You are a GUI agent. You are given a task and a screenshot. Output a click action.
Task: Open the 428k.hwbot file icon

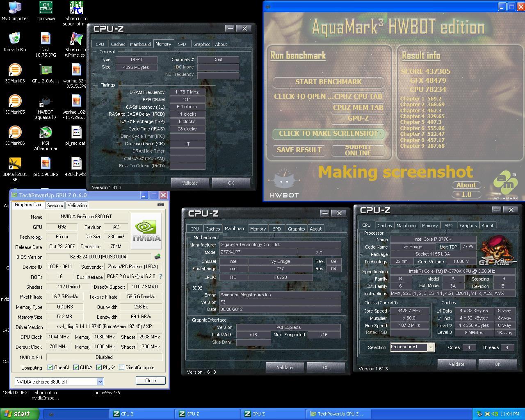coord(76,167)
